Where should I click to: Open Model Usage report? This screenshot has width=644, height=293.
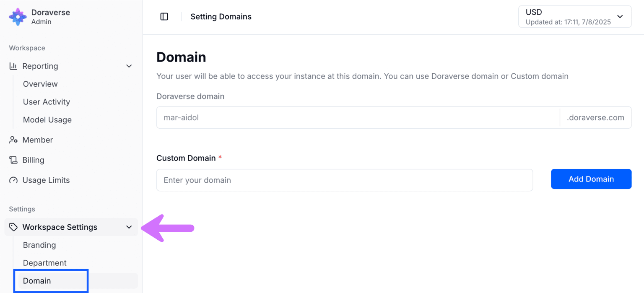pos(47,120)
